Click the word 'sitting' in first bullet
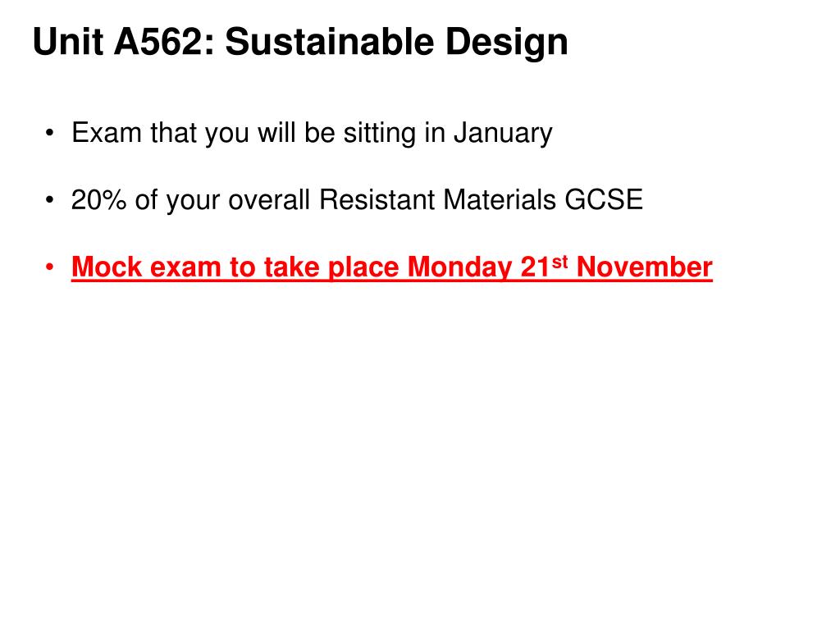The height and width of the screenshot is (630, 840). click(x=379, y=134)
